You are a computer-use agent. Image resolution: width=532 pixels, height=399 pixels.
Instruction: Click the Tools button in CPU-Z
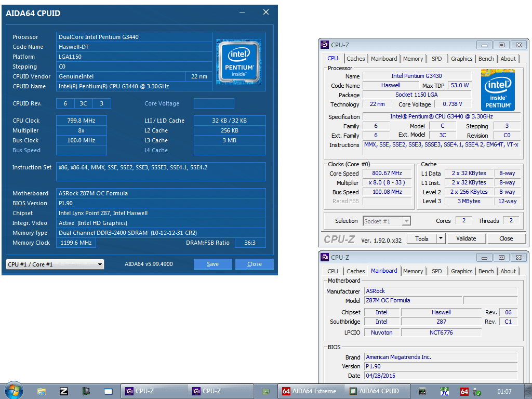pyautogui.click(x=422, y=238)
